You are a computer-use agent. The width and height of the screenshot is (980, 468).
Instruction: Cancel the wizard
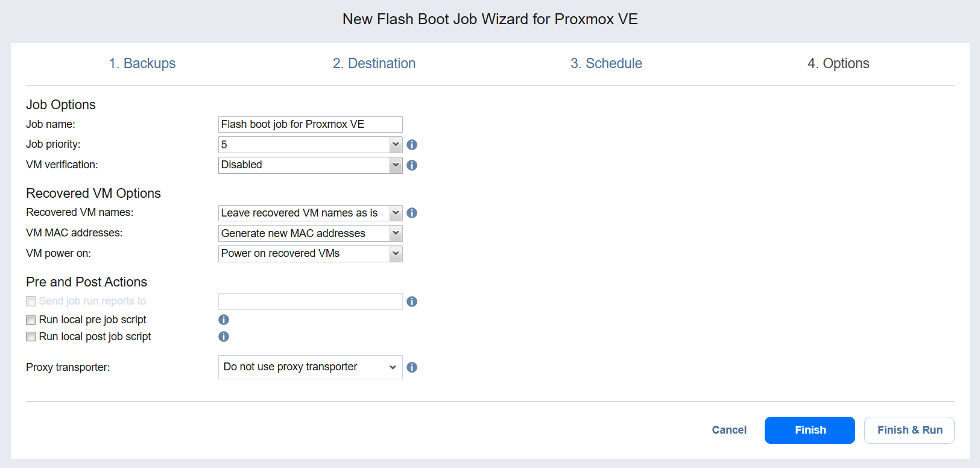point(729,430)
